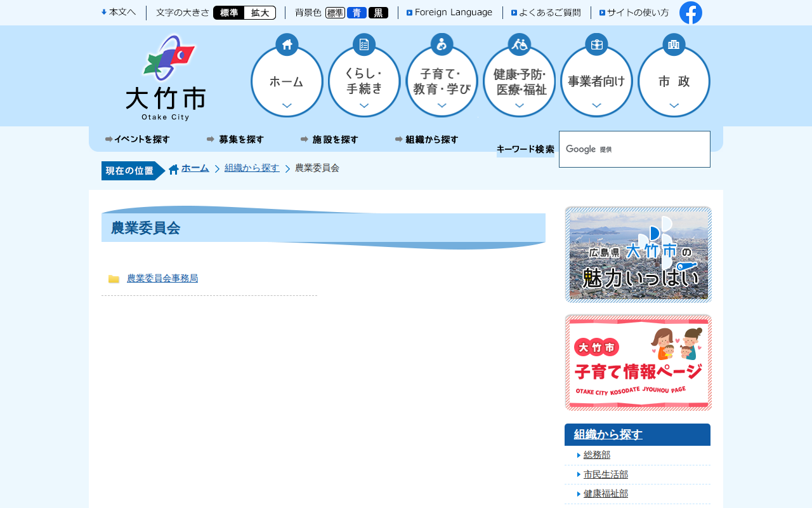Open the くらし・手続き main menu label
This screenshot has width=812, height=508.
pos(364,81)
